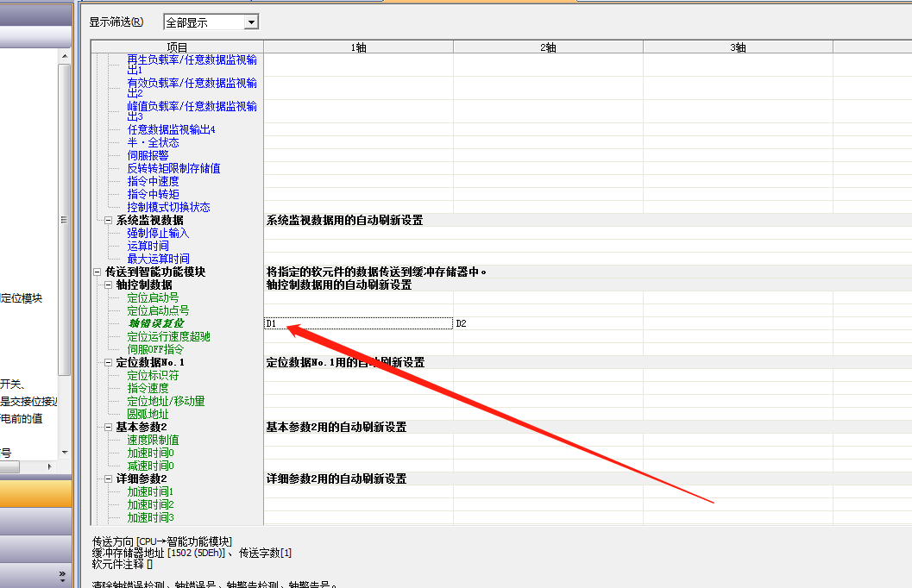Select the 强制停止输入 item
This screenshot has height=588, width=912.
tap(158, 233)
